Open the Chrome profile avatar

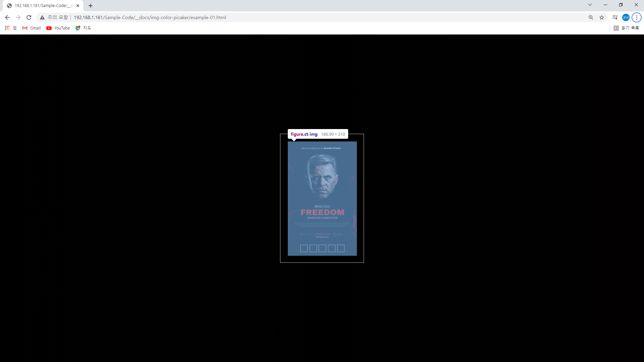click(x=626, y=17)
